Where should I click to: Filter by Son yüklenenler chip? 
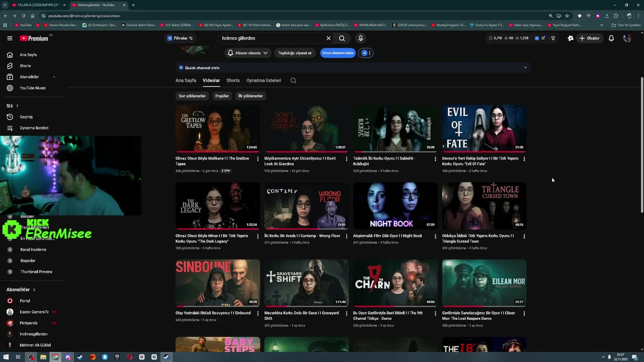192,96
